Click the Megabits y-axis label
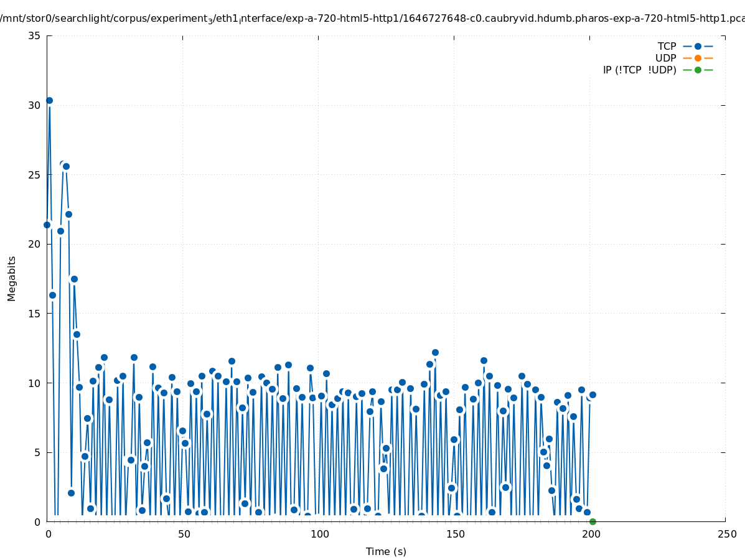 pyautogui.click(x=12, y=278)
